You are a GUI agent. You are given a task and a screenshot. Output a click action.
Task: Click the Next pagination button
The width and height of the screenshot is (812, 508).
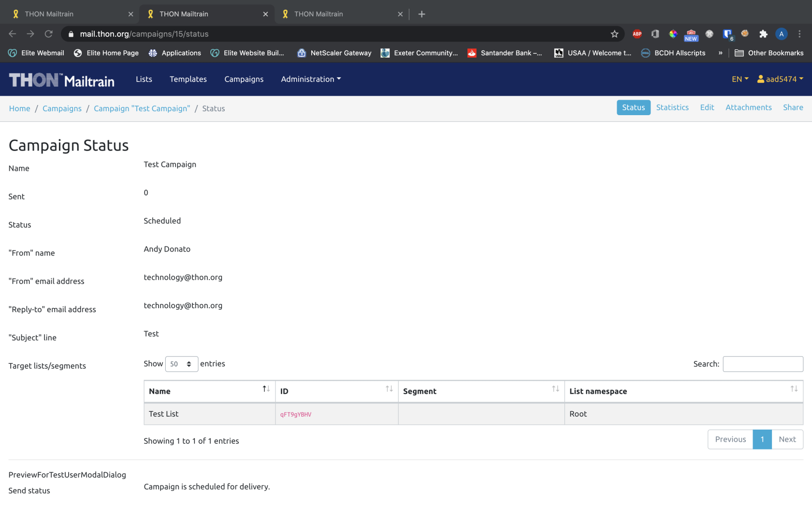pyautogui.click(x=787, y=439)
